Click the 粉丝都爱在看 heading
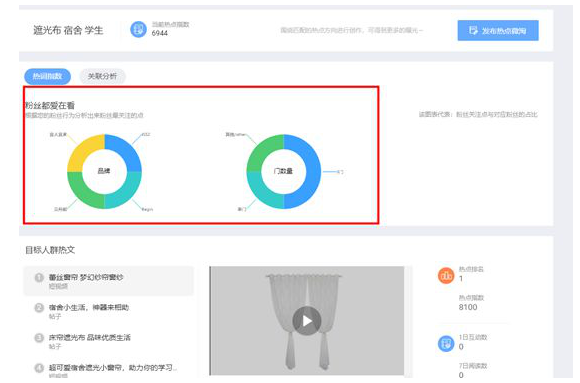The image size is (580, 383). pyautogui.click(x=50, y=105)
